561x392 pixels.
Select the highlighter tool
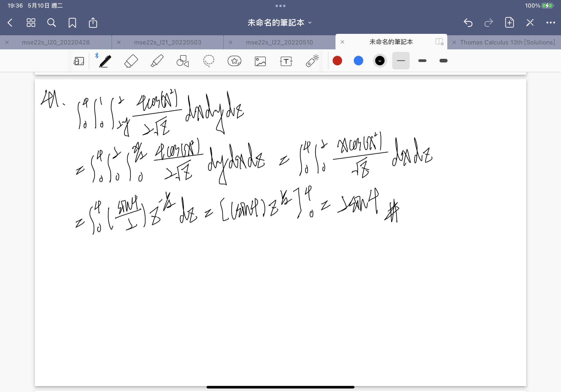[157, 61]
